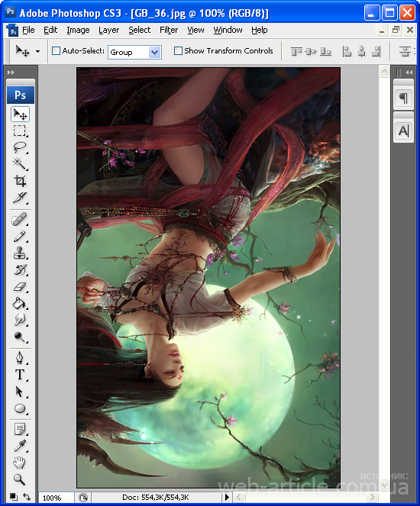Open the Paragraph panel icon
The height and width of the screenshot is (506, 420).
(x=403, y=98)
